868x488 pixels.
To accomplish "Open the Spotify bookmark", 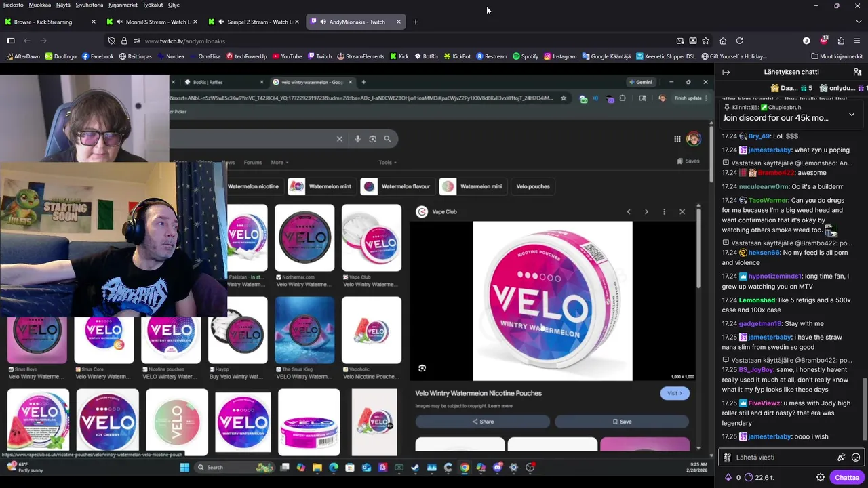I will click(x=525, y=56).
